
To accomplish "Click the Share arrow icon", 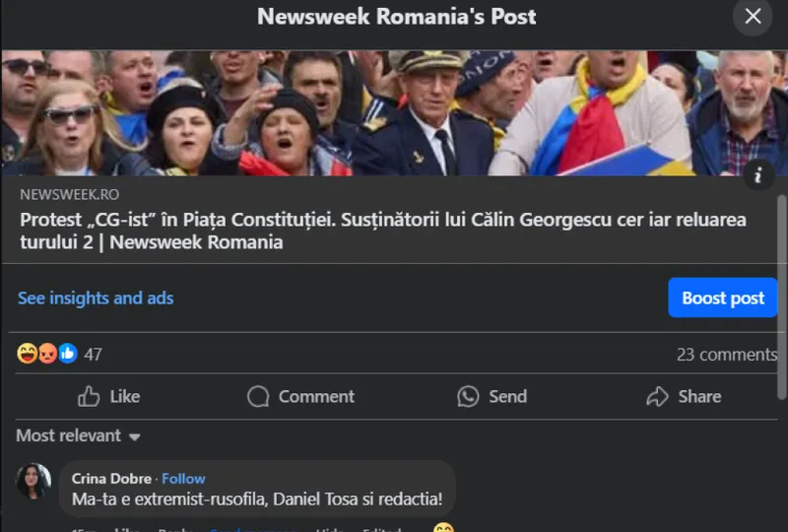I will [657, 397].
